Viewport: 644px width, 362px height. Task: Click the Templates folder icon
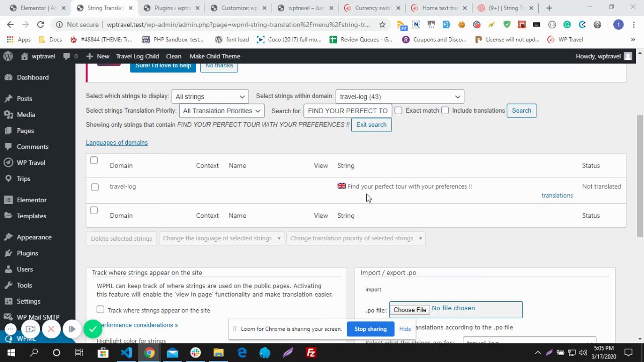click(x=8, y=216)
